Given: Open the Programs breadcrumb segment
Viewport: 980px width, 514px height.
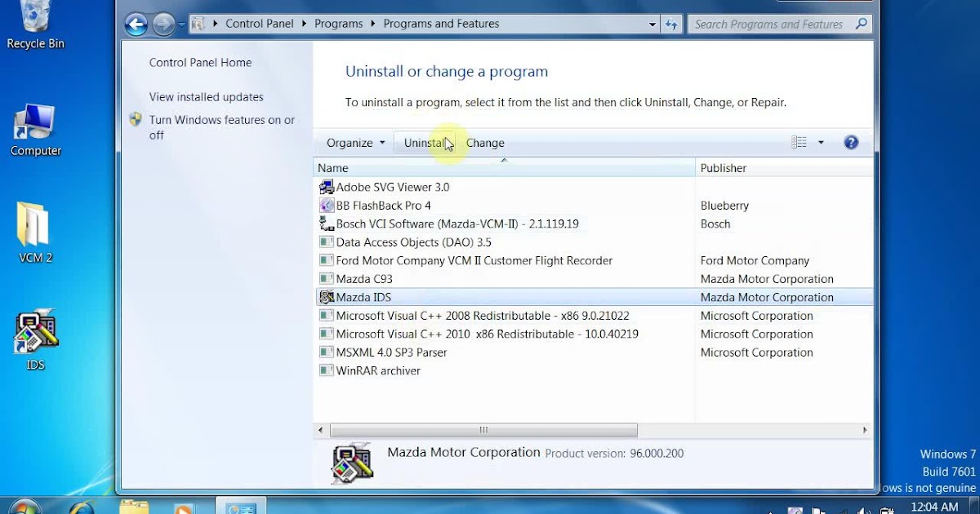Looking at the screenshot, I should point(338,24).
